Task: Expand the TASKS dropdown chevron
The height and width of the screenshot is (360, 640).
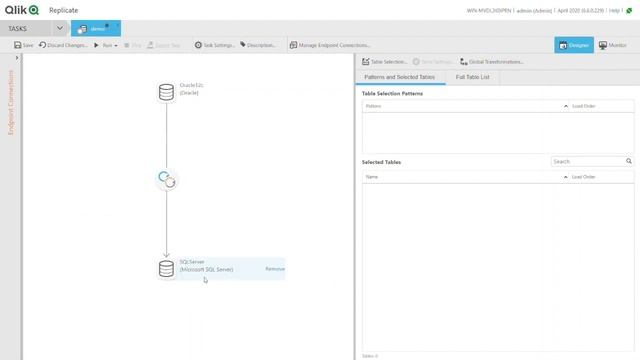Action: pyautogui.click(x=60, y=28)
